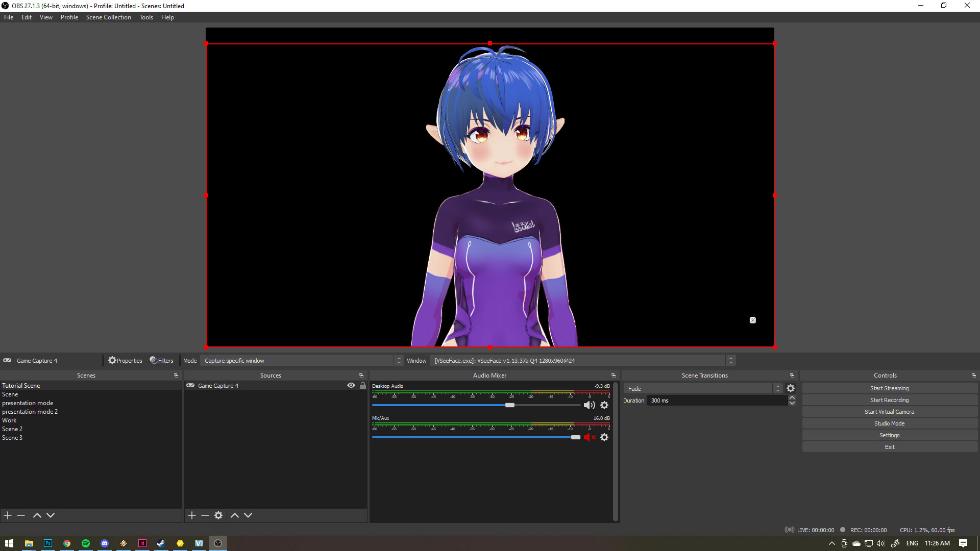Remove the selected source with minus icon
Image resolution: width=980 pixels, height=551 pixels.
point(205,515)
